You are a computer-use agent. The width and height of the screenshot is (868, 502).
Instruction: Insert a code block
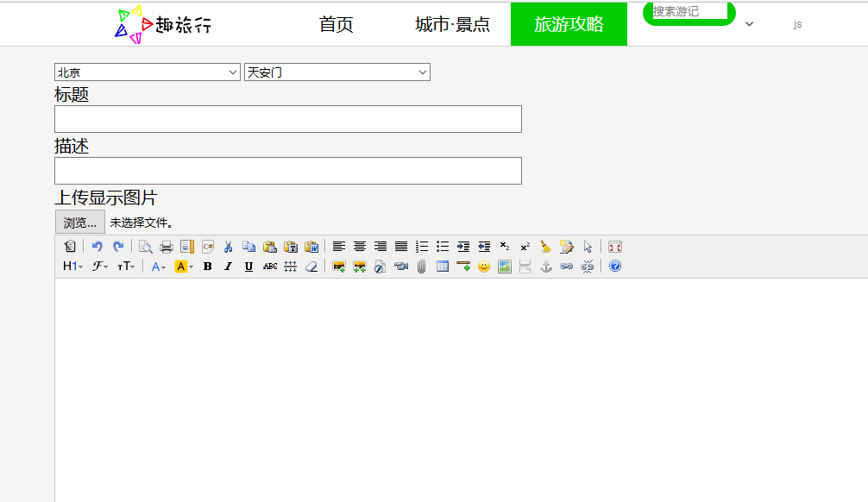[x=208, y=247]
